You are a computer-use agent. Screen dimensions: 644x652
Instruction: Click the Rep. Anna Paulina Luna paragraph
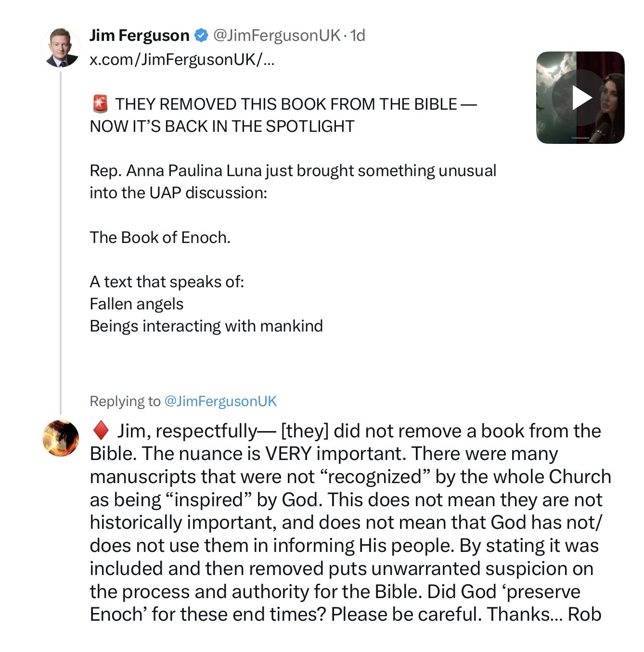pyautogui.click(x=293, y=181)
